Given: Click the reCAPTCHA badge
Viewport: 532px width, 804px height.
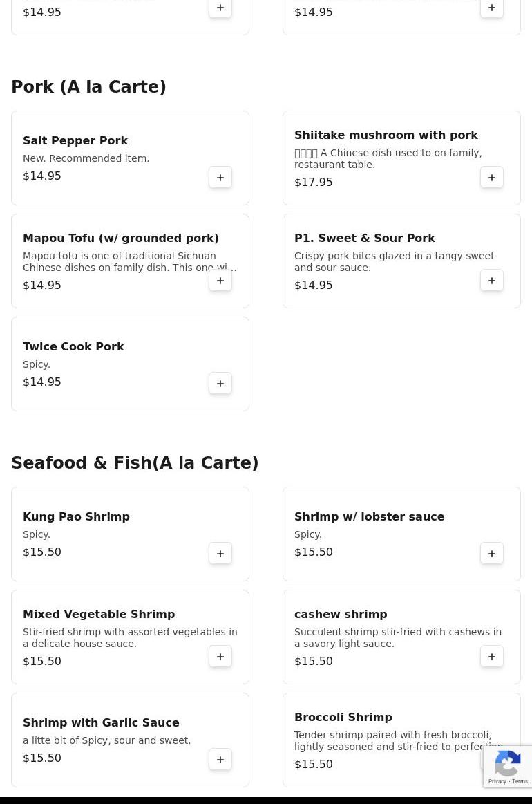Looking at the screenshot, I should 508,767.
